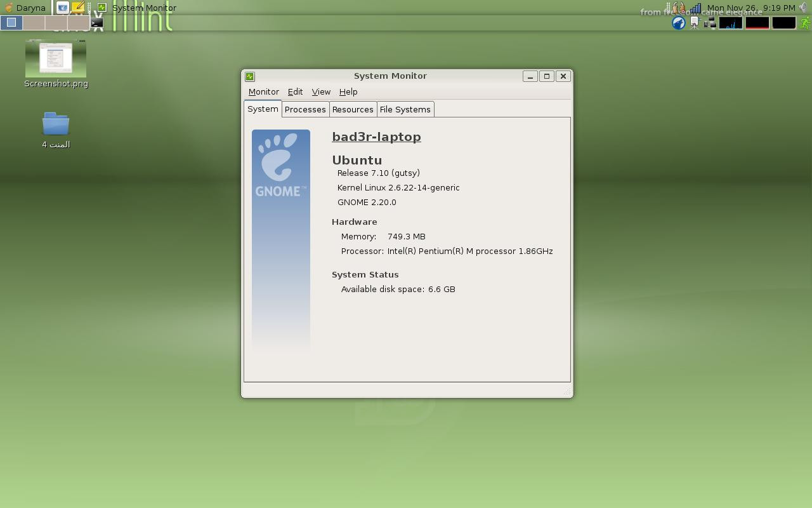Click the GNOME logo image

(x=281, y=240)
